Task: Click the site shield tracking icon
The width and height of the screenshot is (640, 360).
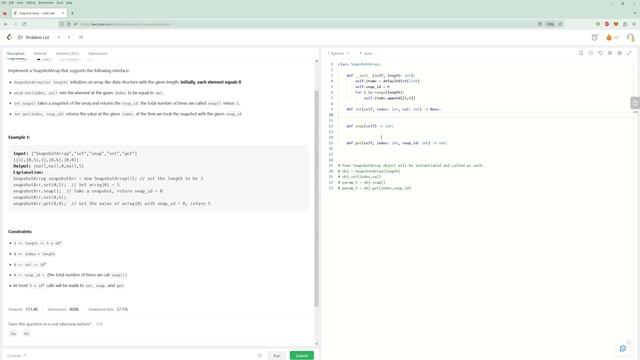Action: pos(61,24)
